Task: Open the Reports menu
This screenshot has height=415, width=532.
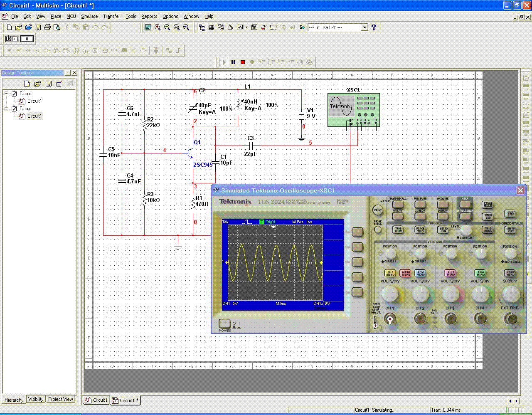Action: (x=149, y=16)
